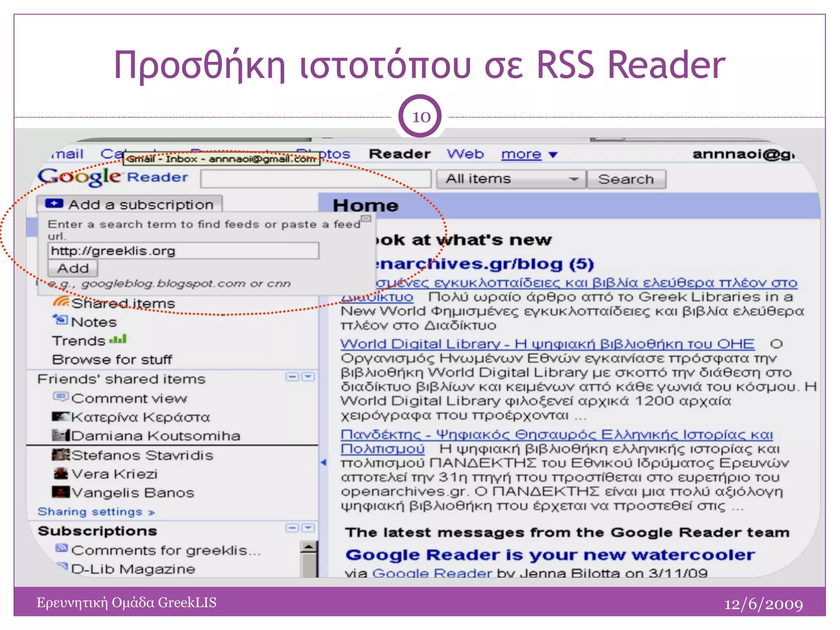
Task: Open Trends in the sidebar
Action: coord(79,341)
